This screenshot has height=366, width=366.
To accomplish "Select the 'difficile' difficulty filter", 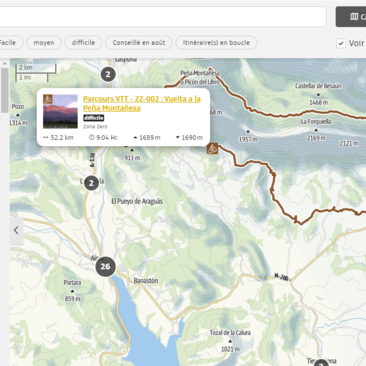I will tap(83, 43).
